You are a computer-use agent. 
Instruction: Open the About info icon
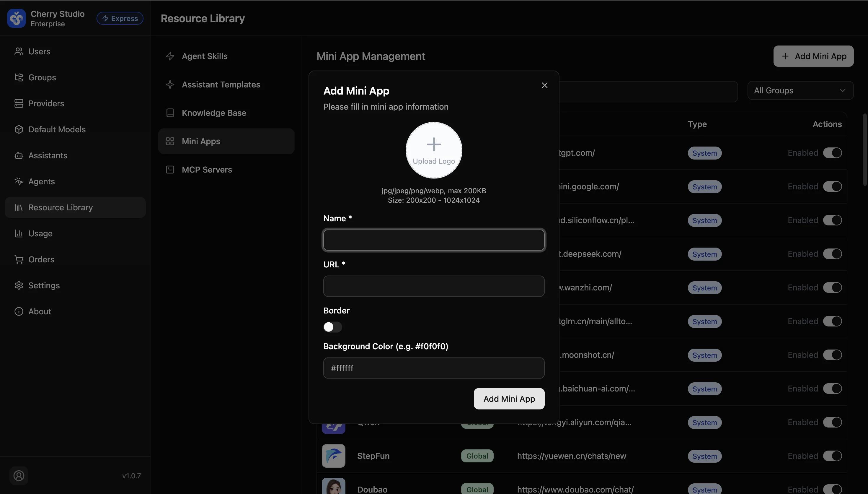click(19, 311)
